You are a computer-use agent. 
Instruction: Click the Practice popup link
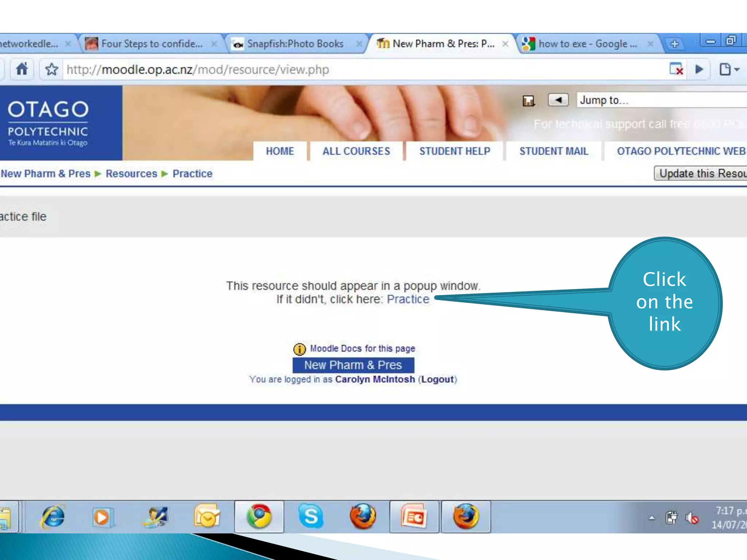(x=408, y=299)
